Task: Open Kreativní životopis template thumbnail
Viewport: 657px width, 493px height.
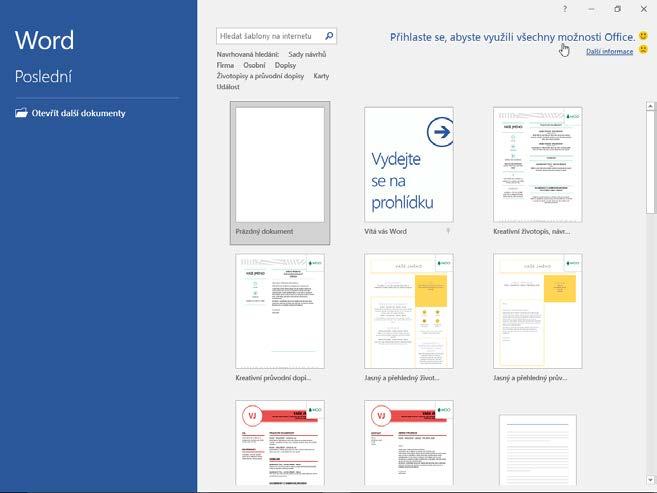Action: 538,165
